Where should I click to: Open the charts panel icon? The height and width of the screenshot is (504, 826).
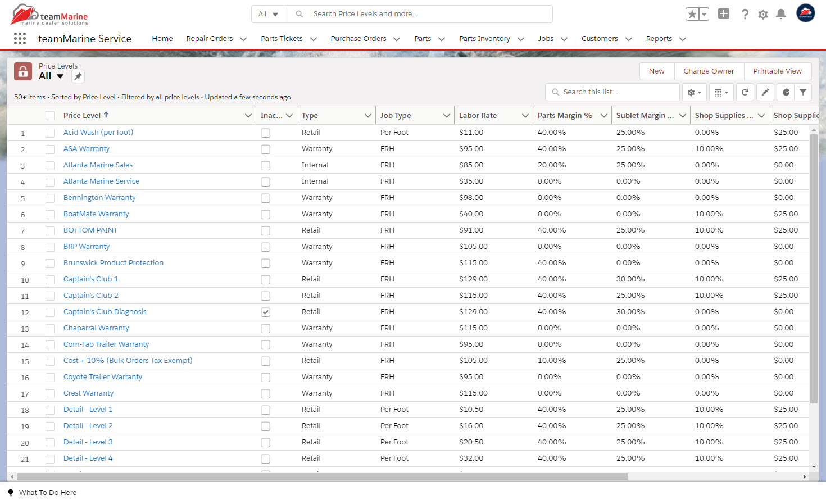786,92
